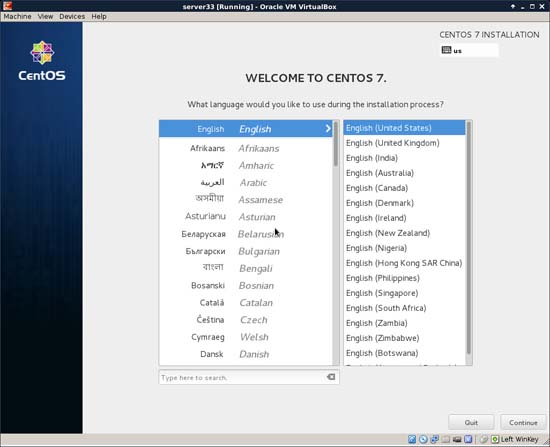The height and width of the screenshot is (447, 550).
Task: Select Afrikaans in the language list
Action: (246, 148)
